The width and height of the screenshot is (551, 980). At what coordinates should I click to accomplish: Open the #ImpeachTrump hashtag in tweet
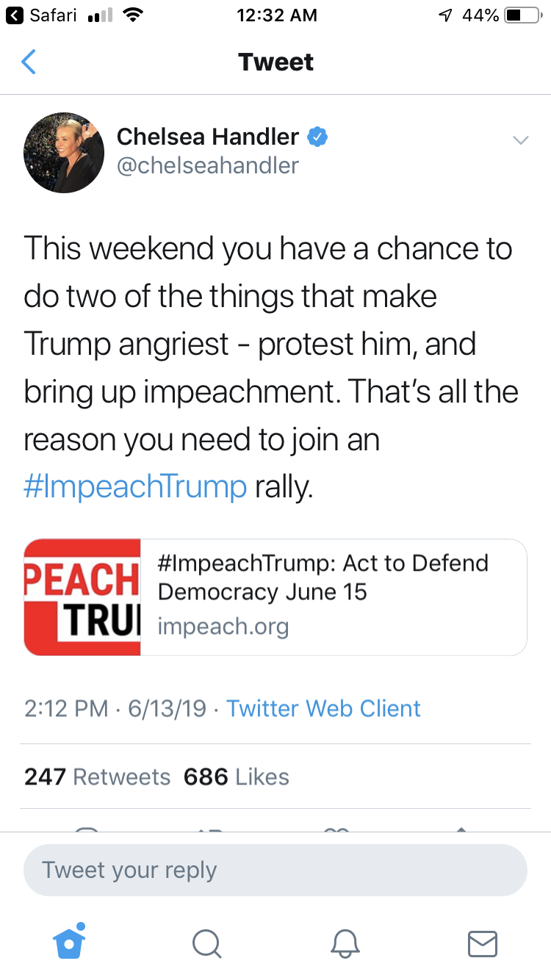(x=135, y=487)
